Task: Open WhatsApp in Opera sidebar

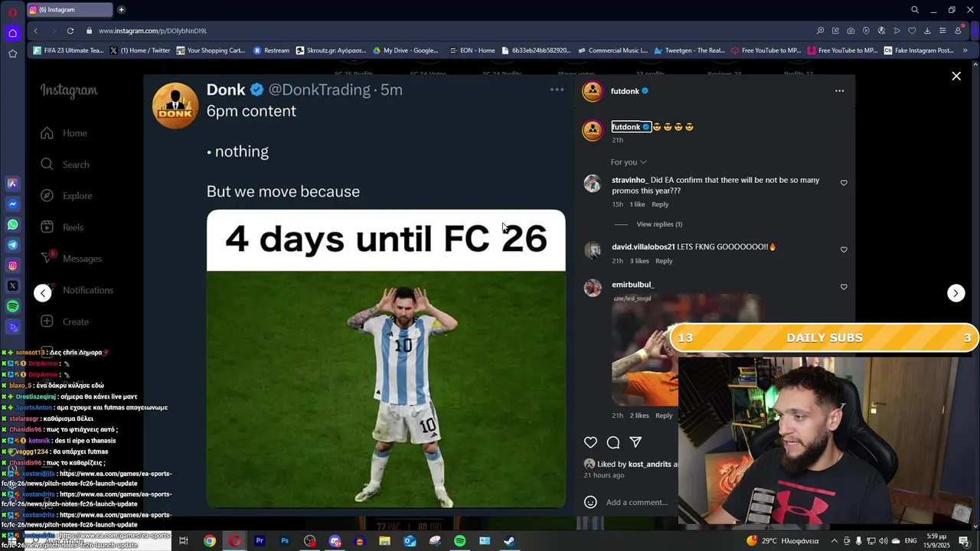Action: coord(12,224)
